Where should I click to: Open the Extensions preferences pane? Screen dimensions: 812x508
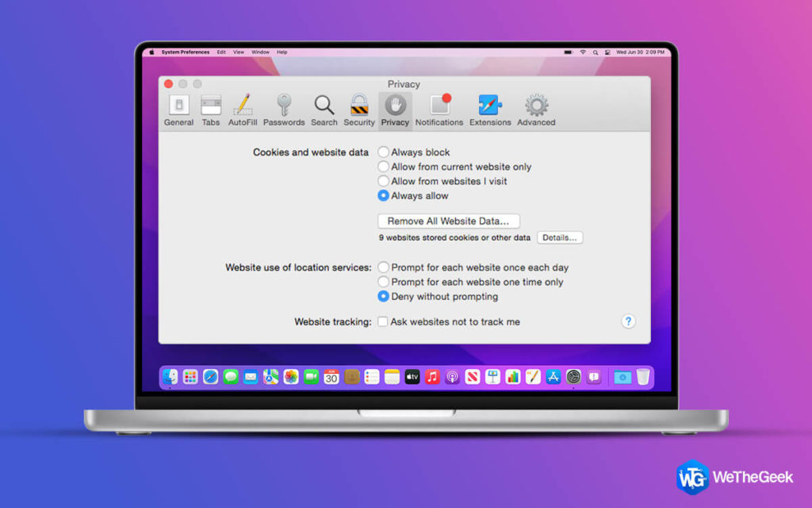490,110
